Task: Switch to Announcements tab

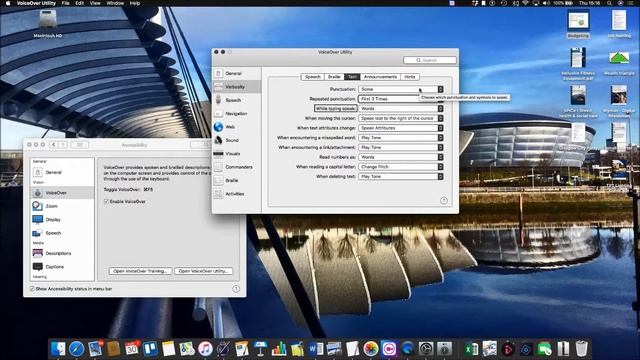Action: [380, 77]
